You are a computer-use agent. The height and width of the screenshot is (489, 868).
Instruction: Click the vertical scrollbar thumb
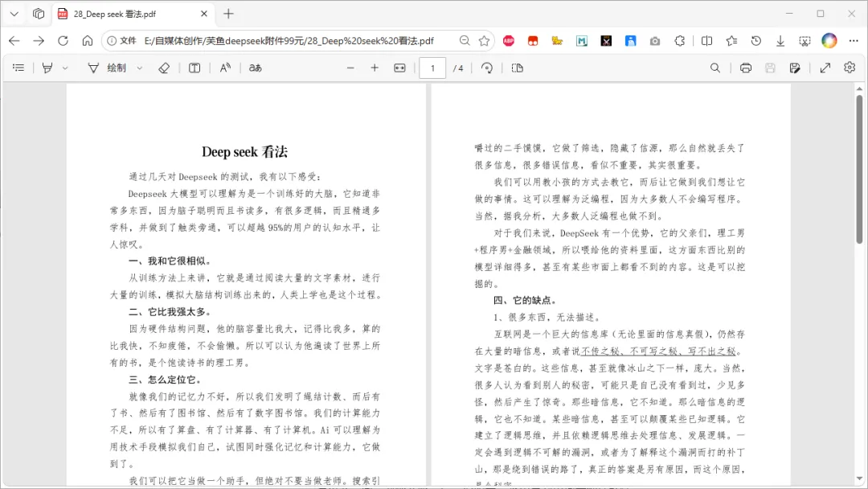(859, 169)
